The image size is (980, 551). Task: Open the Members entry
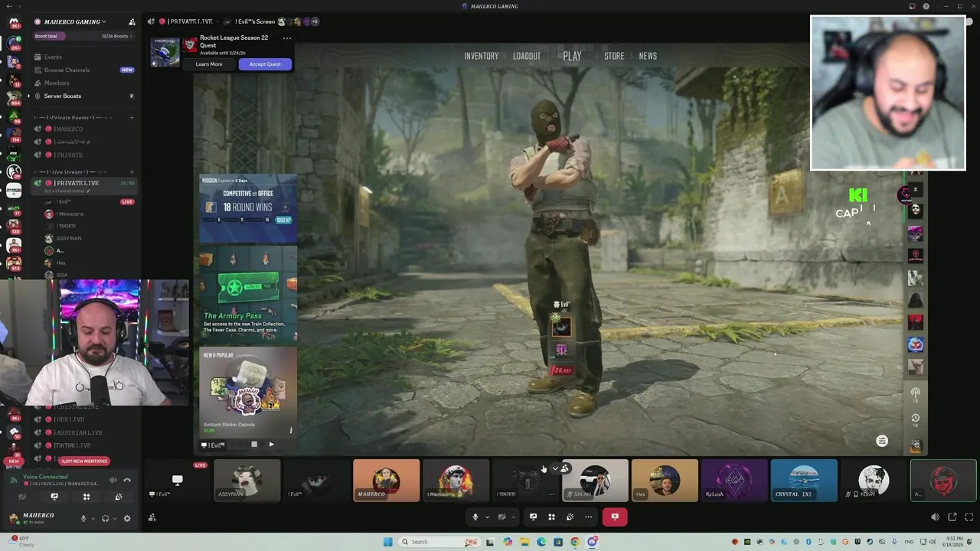click(x=84, y=83)
